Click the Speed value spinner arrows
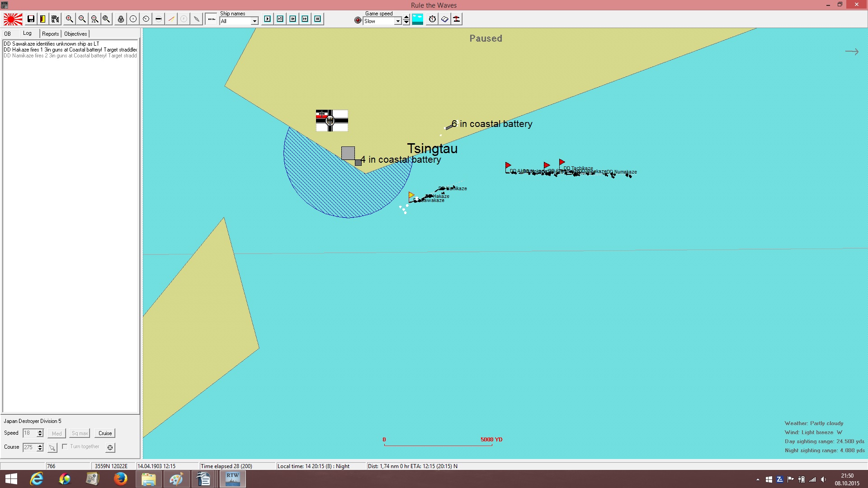Viewport: 868px width, 488px height. tap(40, 433)
